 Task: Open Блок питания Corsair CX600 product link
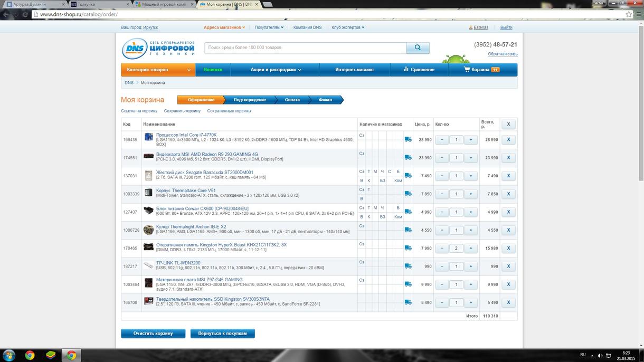(202, 208)
